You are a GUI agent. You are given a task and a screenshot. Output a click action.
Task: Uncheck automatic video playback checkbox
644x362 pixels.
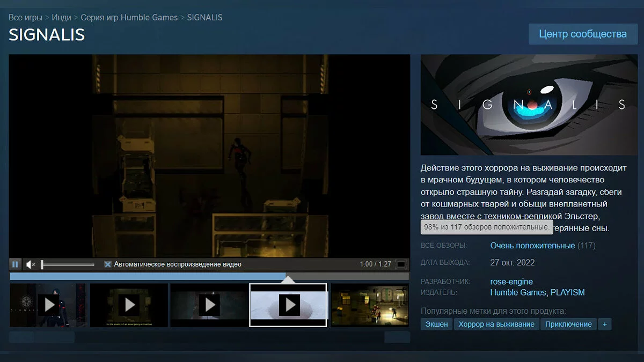click(107, 264)
